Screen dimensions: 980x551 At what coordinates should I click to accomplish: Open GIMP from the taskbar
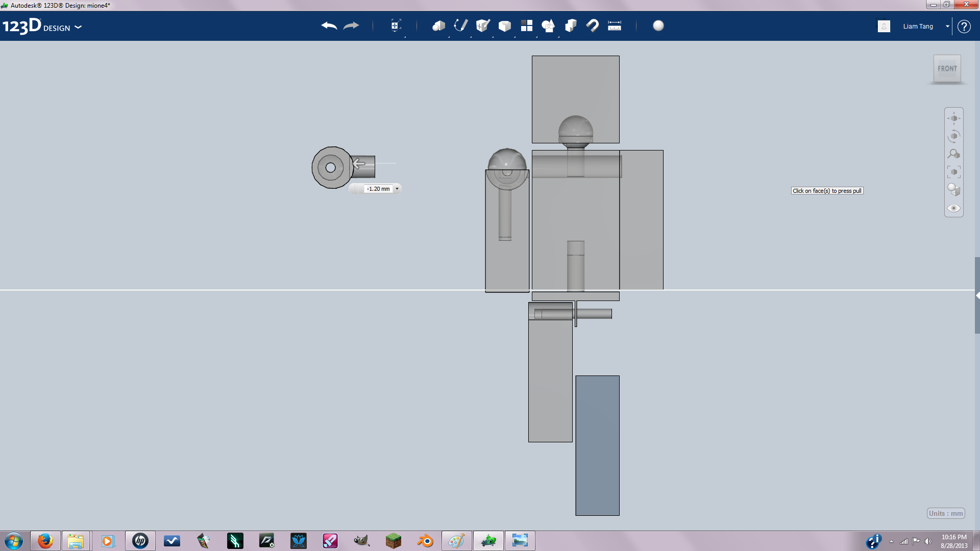(x=361, y=541)
